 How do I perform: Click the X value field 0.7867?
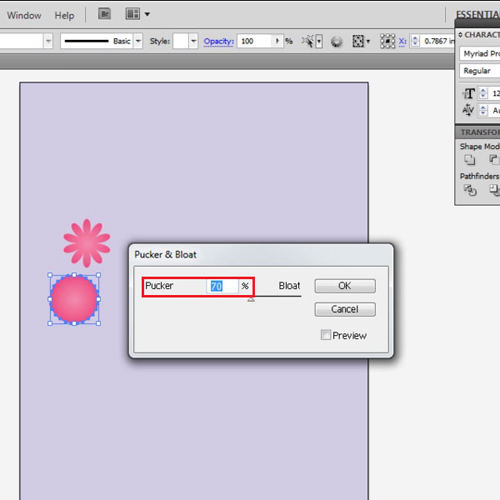pyautogui.click(x=437, y=41)
